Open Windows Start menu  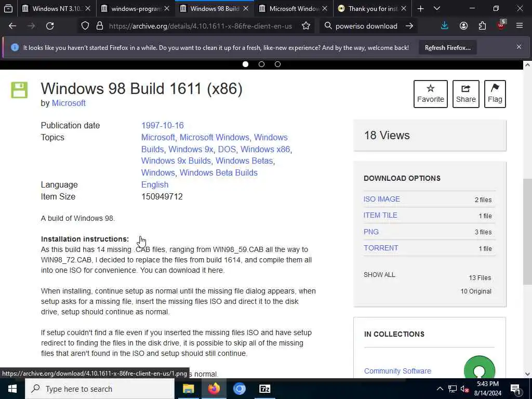click(12, 389)
